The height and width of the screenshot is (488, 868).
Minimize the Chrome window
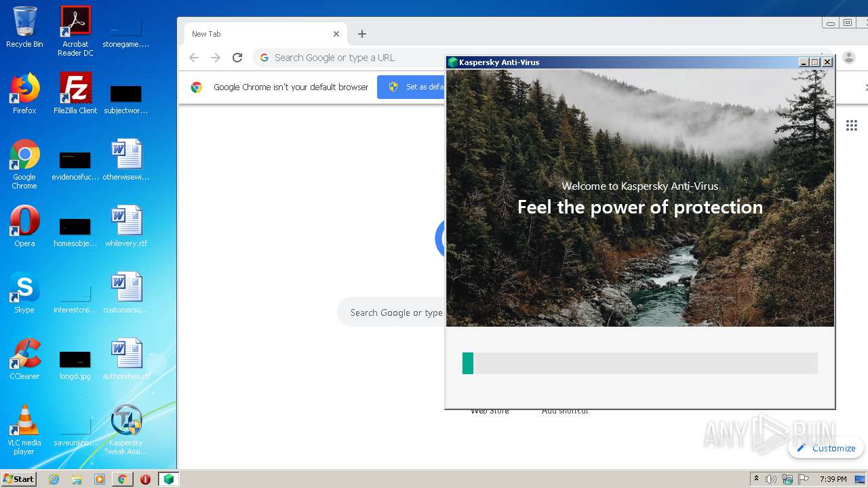[830, 22]
